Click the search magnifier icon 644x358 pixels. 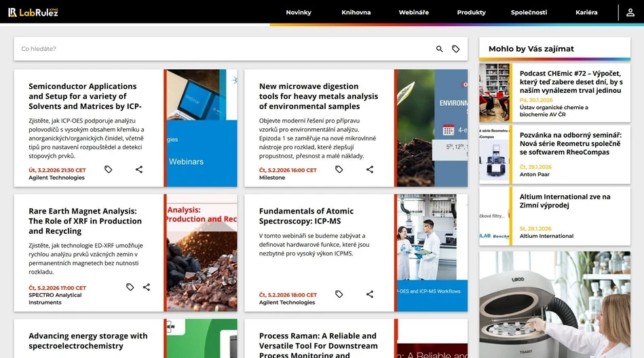point(439,49)
